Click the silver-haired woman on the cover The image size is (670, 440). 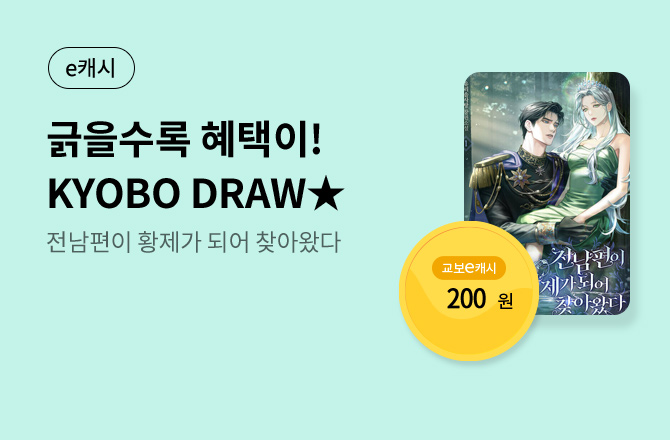594,171
